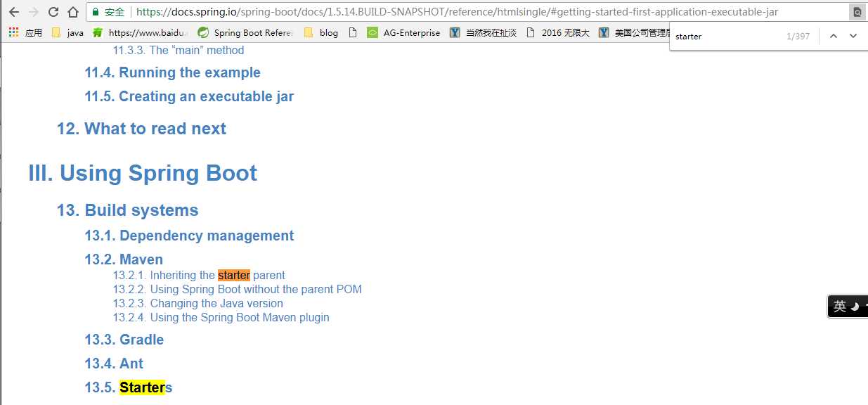Open the 当然我在扯淡 bookmark
Viewport: 868px width, 405px height.
tap(484, 32)
